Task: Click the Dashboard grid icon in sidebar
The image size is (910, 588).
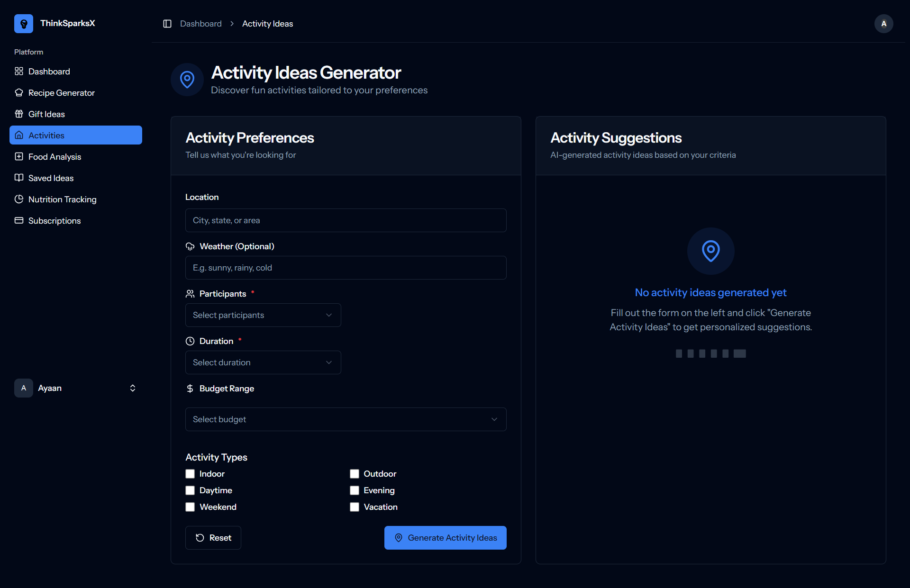Action: pyautogui.click(x=19, y=72)
